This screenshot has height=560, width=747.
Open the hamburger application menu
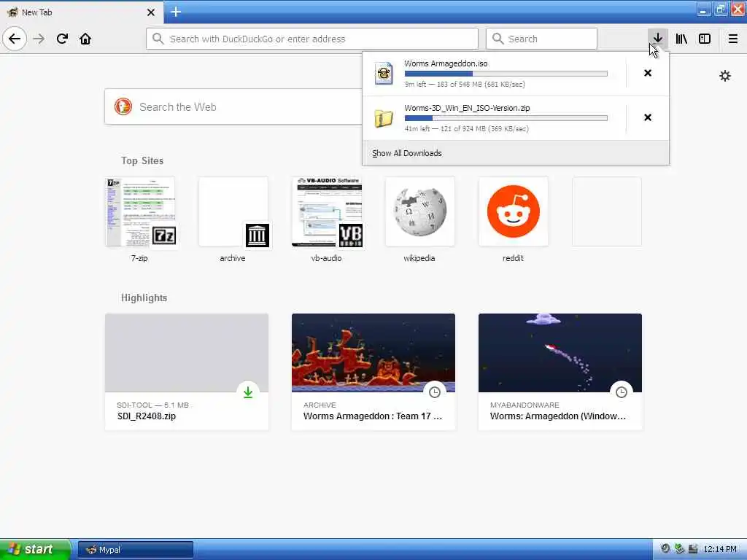732,39
